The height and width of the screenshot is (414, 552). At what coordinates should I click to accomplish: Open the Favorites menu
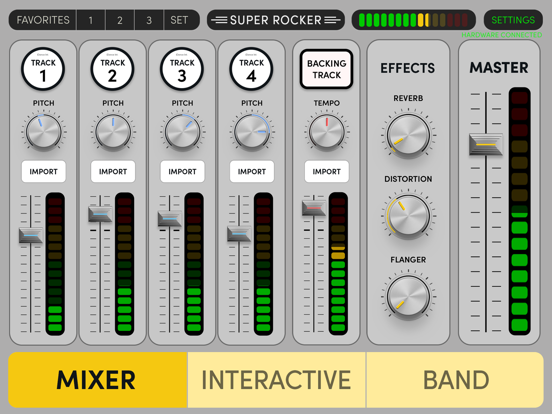43,20
